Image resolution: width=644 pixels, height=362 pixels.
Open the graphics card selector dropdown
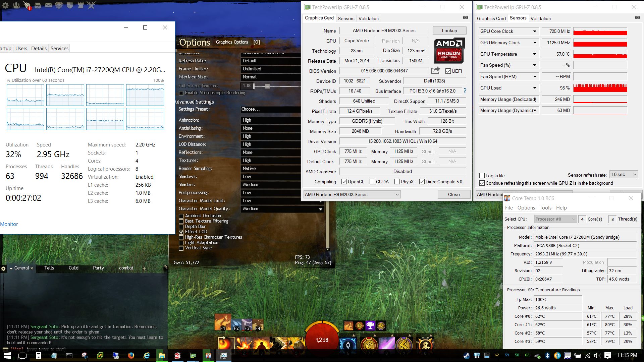(x=352, y=194)
